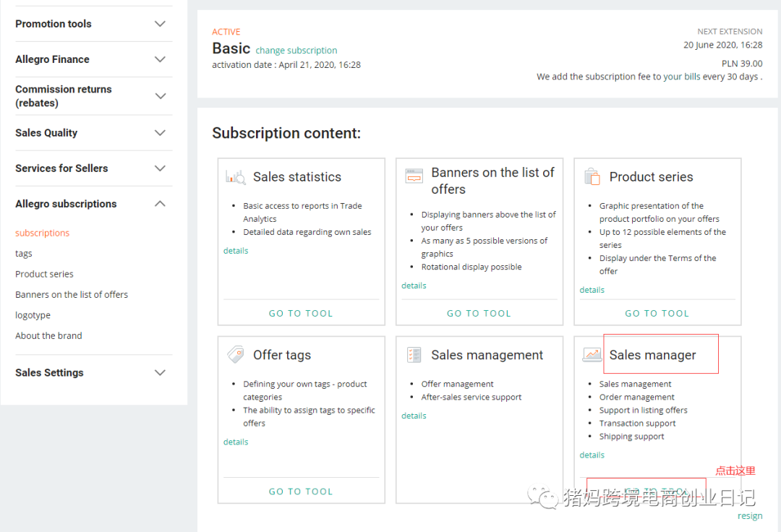781x532 pixels.
Task: Click the Sales manager graph icon
Action: click(x=592, y=354)
